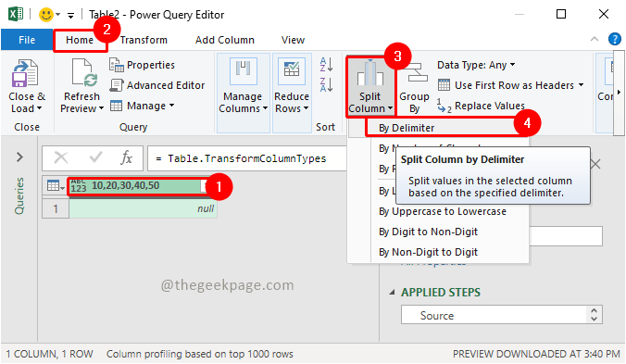Screen dimensions: 626x364
Task: Expand the Queries pane chevron
Action: 19,157
